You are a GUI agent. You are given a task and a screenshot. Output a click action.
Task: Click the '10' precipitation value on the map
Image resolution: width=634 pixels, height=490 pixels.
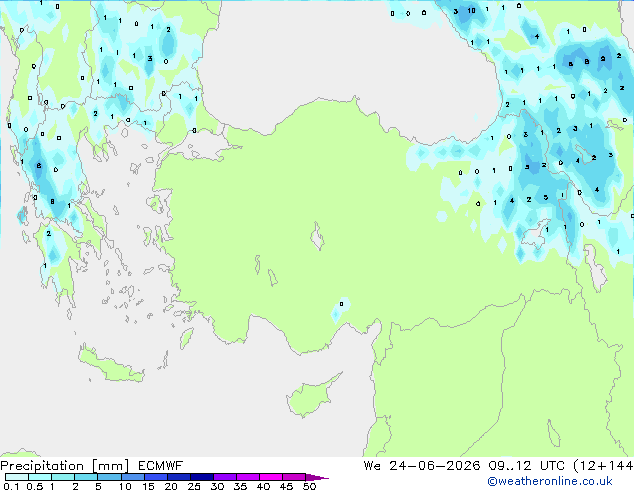pos(471,11)
